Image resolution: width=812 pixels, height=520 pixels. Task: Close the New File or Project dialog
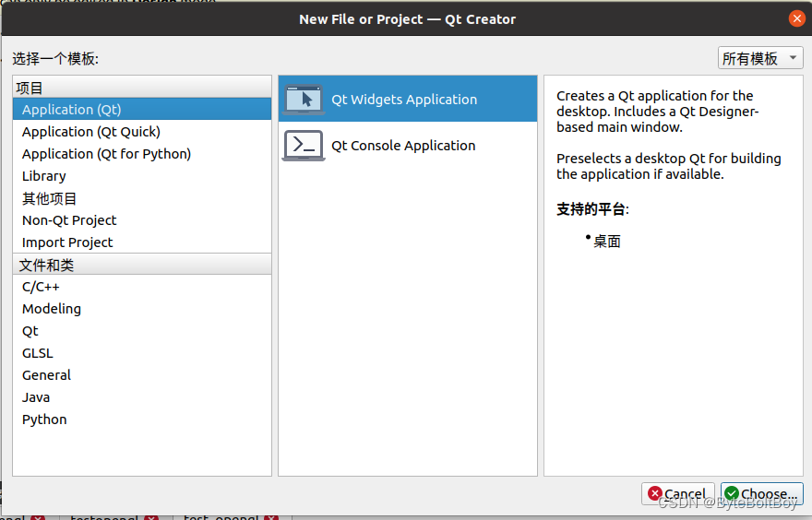pyautogui.click(x=796, y=19)
